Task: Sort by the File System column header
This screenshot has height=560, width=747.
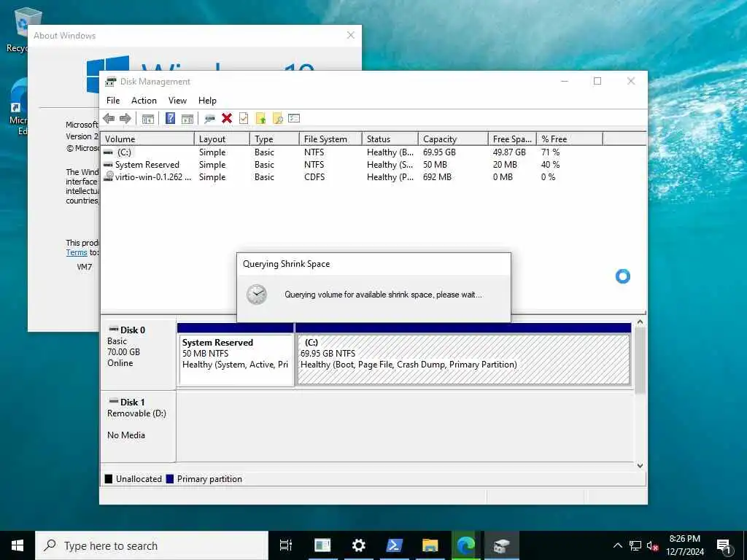Action: (330, 139)
